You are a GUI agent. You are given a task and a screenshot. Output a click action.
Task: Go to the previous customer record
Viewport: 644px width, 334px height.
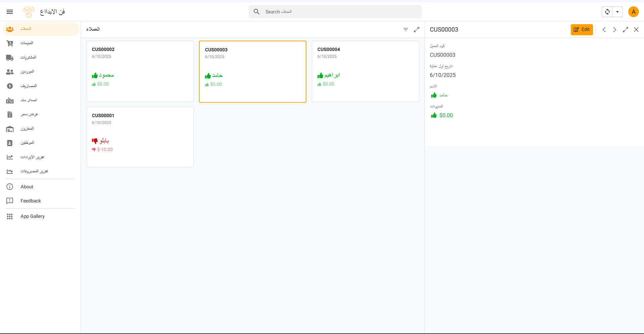tap(604, 30)
